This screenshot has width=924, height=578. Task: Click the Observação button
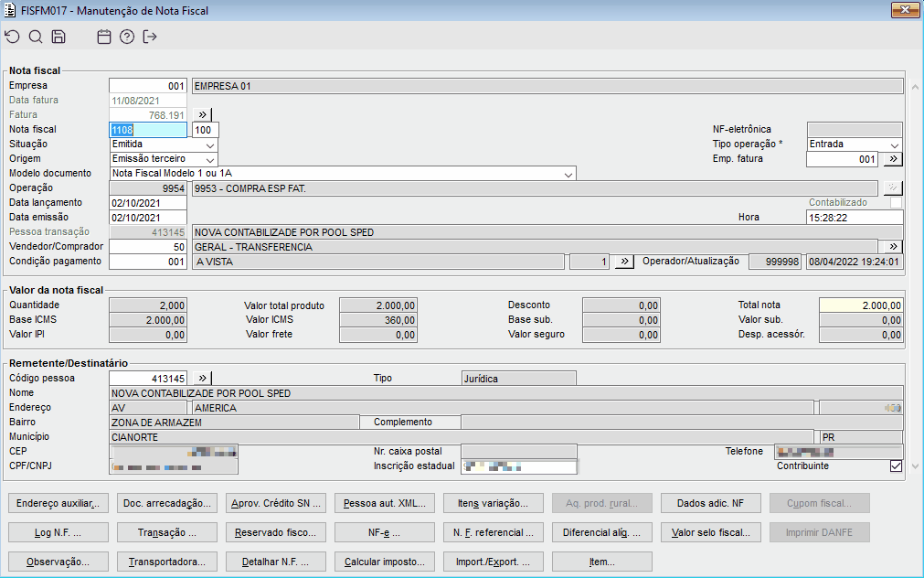pyautogui.click(x=58, y=562)
